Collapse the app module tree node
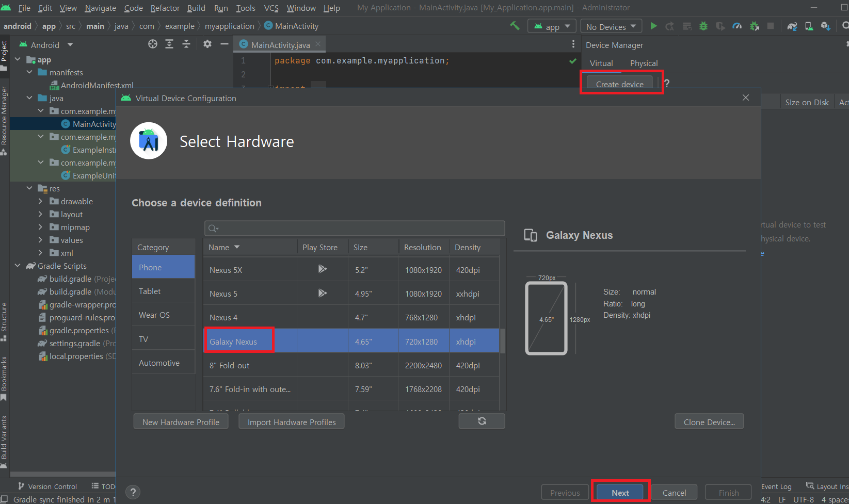This screenshot has width=849, height=504. click(x=18, y=59)
